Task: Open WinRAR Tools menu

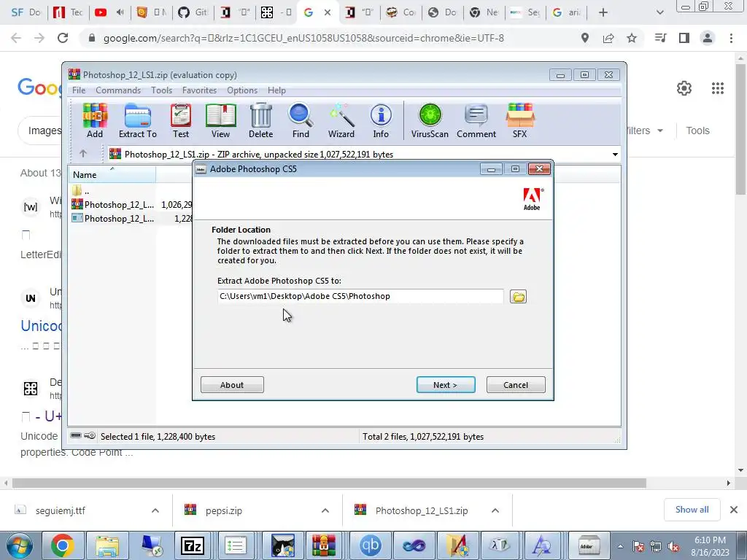Action: [x=161, y=90]
